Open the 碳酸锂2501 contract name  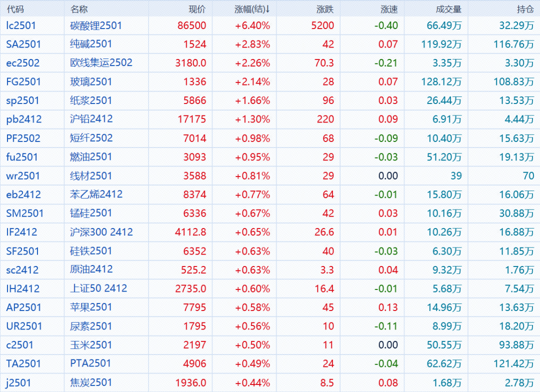[x=96, y=25]
